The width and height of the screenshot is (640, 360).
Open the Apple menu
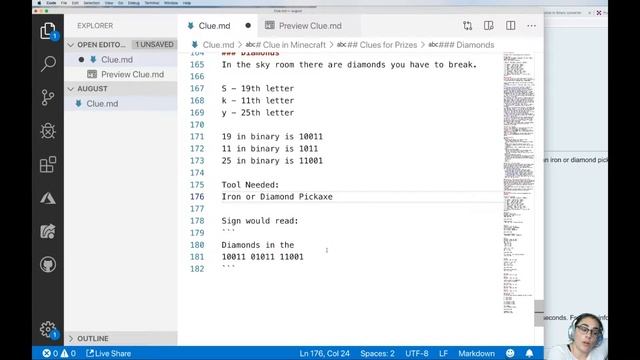(x=39, y=3)
